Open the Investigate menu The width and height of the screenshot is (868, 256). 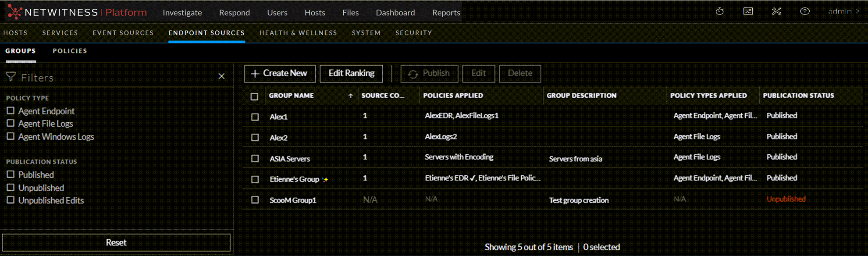point(182,13)
